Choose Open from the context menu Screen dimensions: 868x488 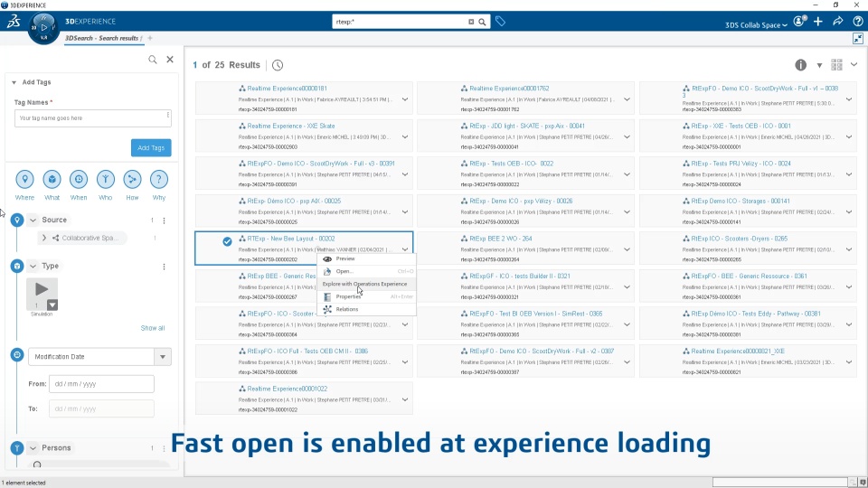pyautogui.click(x=366, y=271)
